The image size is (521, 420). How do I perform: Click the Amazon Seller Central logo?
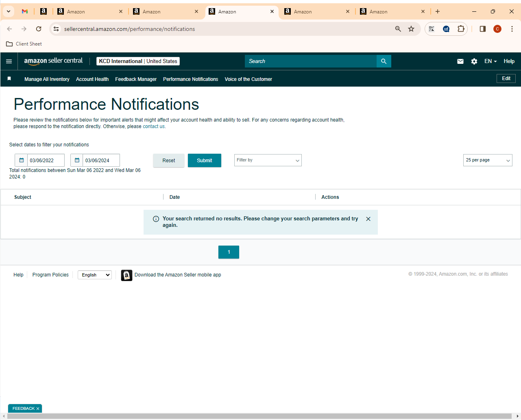[x=53, y=61]
